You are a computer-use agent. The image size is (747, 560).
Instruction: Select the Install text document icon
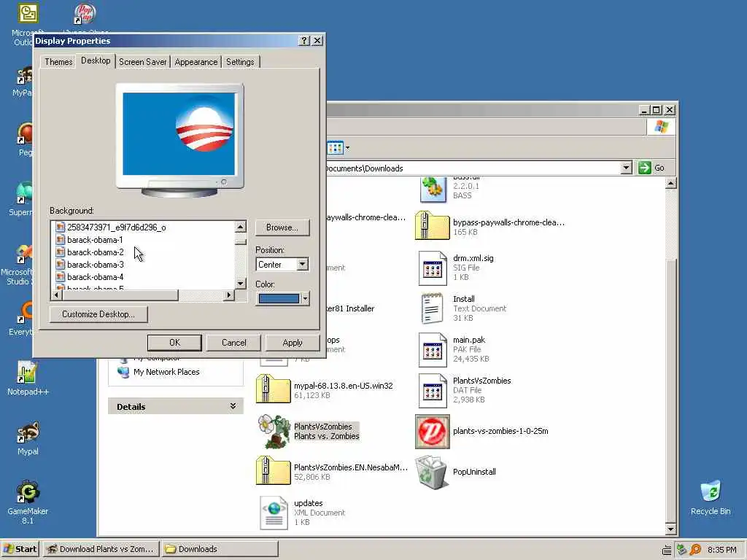pos(432,308)
